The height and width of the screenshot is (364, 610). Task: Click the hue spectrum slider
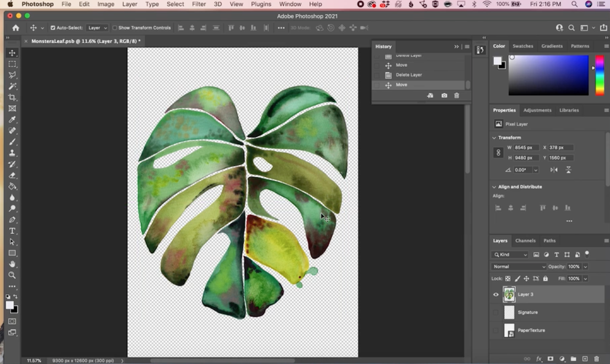click(x=600, y=75)
